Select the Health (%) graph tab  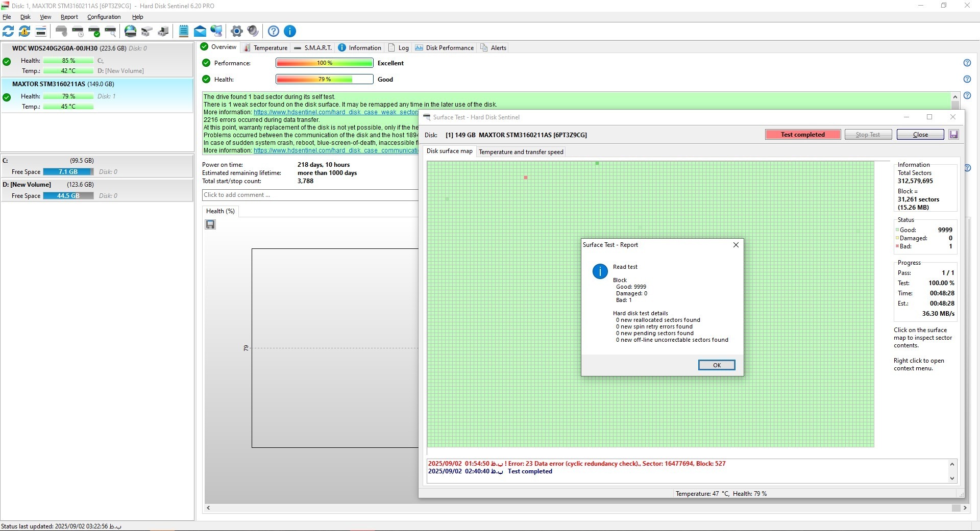click(x=220, y=211)
